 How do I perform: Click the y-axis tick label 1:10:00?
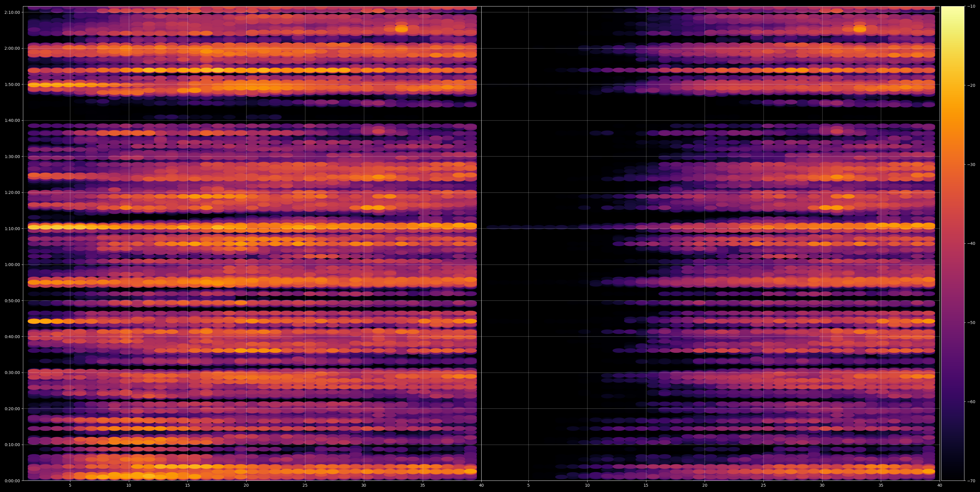tap(12, 228)
